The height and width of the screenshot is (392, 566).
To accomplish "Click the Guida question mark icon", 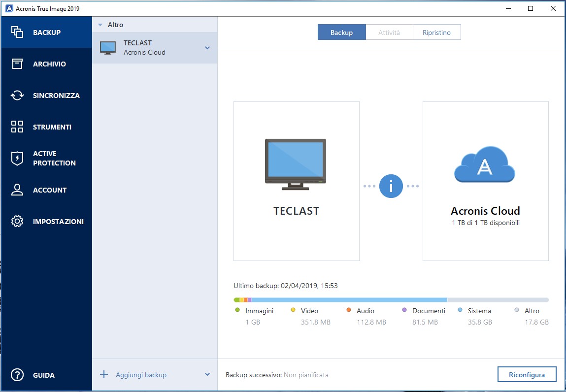I will point(17,375).
